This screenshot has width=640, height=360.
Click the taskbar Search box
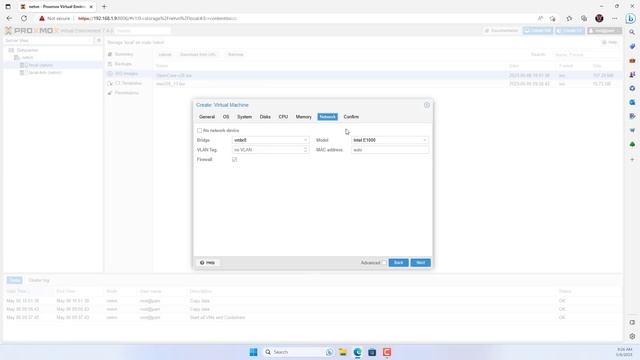tap(299, 352)
